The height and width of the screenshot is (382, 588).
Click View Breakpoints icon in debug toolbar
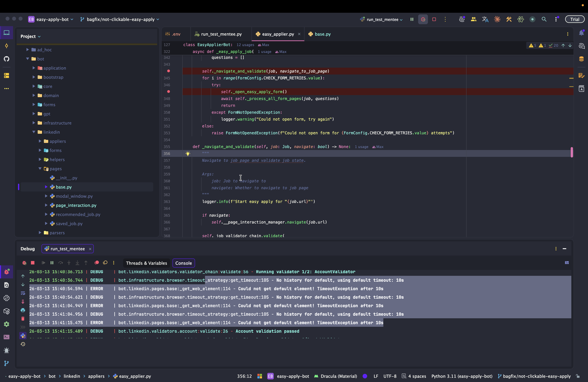tap(97, 263)
